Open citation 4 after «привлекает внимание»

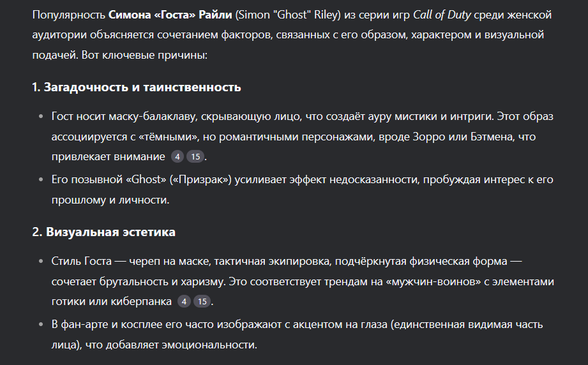point(177,156)
